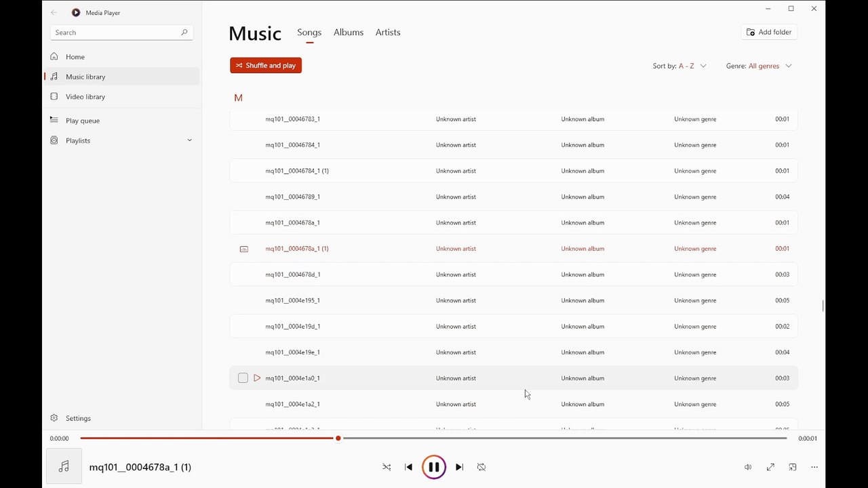
Task: Click the Add folder button
Action: coord(769,32)
